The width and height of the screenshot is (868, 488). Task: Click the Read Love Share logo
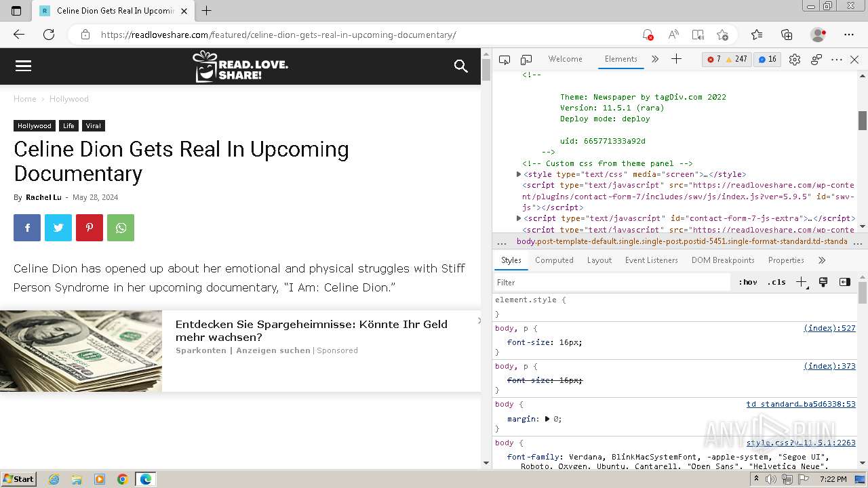coord(240,66)
